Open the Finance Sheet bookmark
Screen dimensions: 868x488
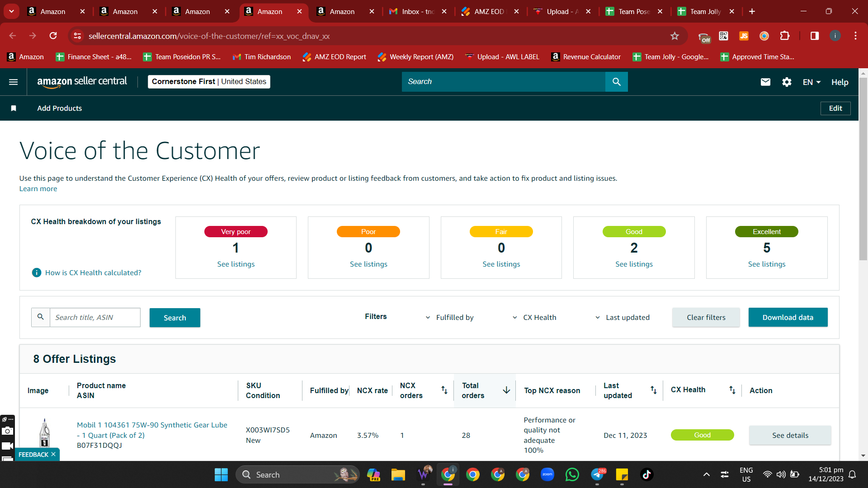tap(94, 56)
